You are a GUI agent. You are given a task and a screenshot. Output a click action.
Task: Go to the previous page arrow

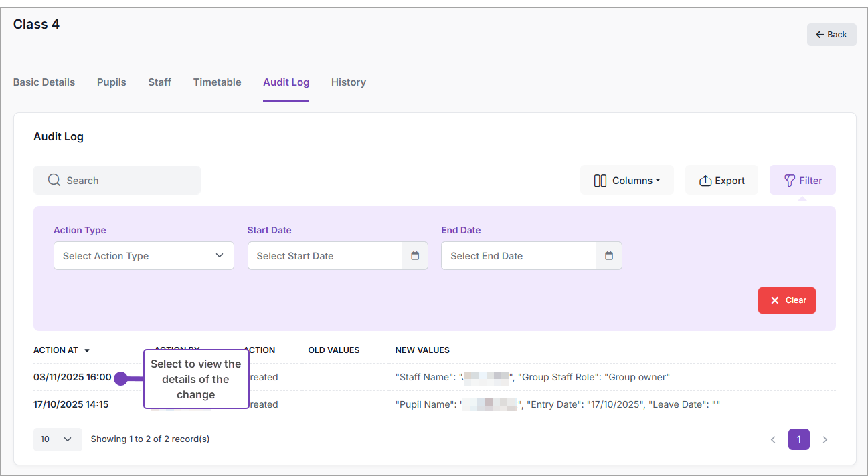pos(773,439)
